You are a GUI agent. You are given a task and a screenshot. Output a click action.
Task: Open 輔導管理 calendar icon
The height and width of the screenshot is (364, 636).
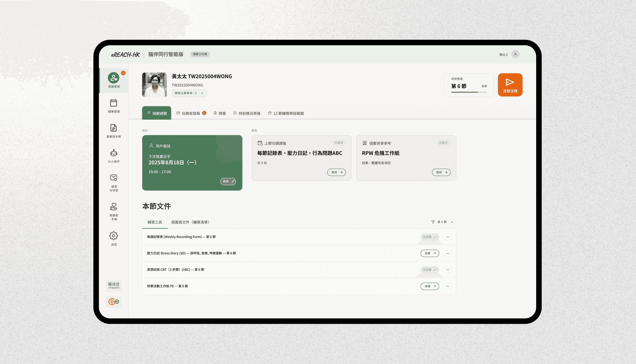[113, 103]
